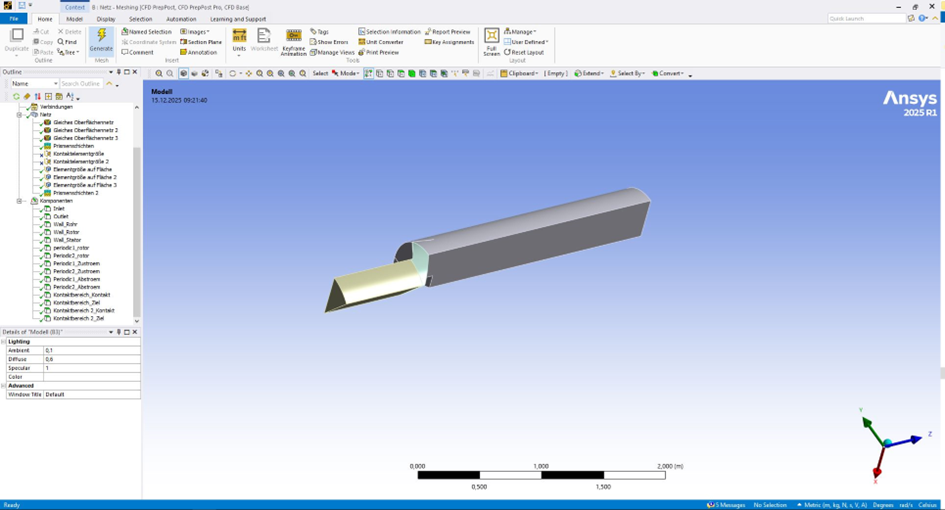Open Selection Information panel

click(x=389, y=32)
